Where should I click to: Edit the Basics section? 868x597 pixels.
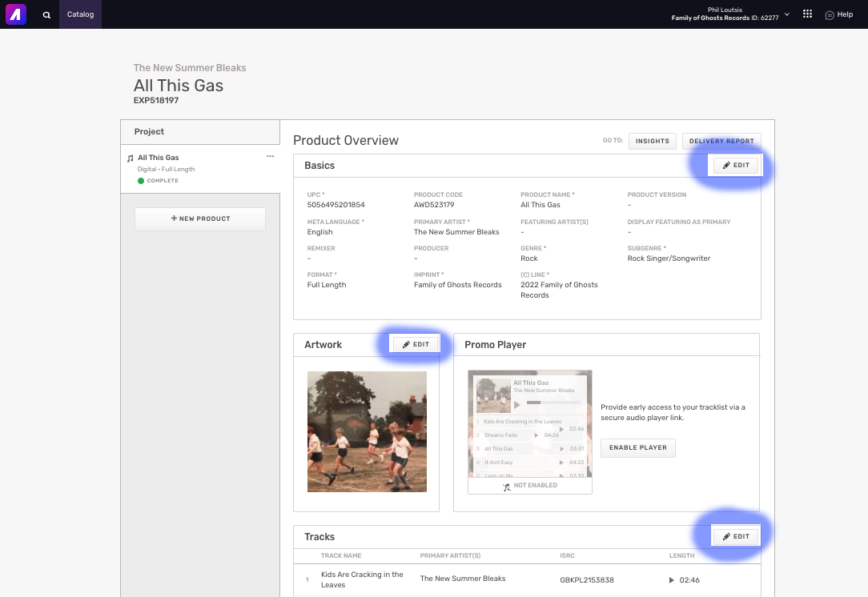click(736, 165)
